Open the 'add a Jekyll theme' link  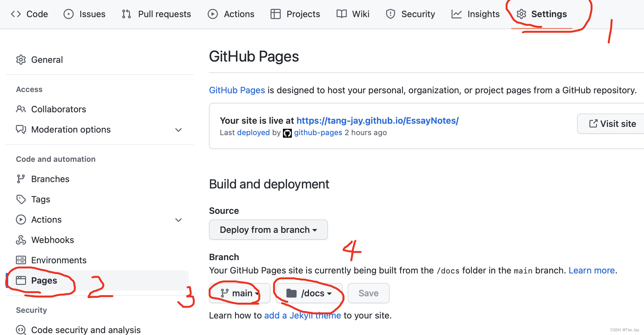302,315
